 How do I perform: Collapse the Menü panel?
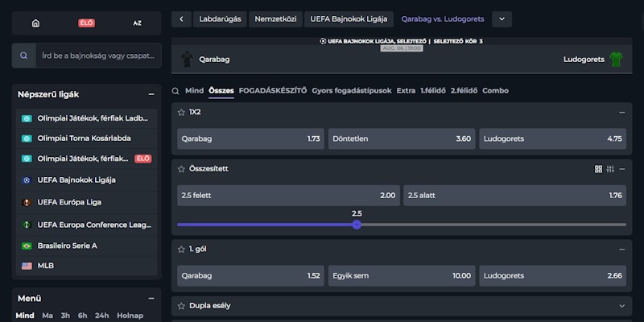click(x=151, y=299)
